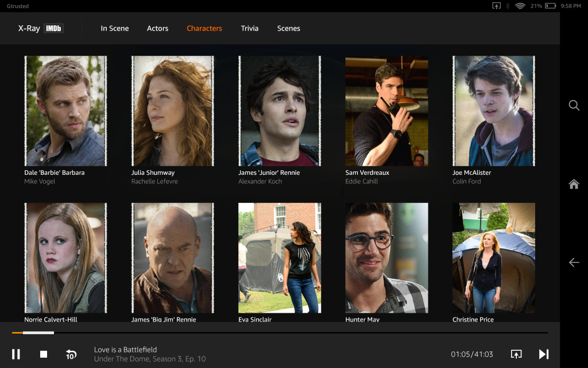Open Joe McAlister character photo
The height and width of the screenshot is (368, 588).
(x=493, y=111)
